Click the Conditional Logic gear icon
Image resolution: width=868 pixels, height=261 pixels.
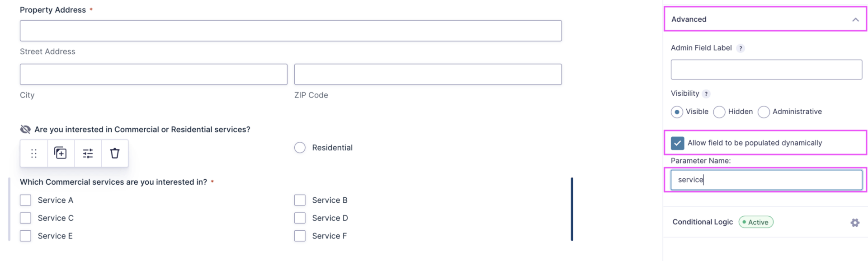(855, 223)
